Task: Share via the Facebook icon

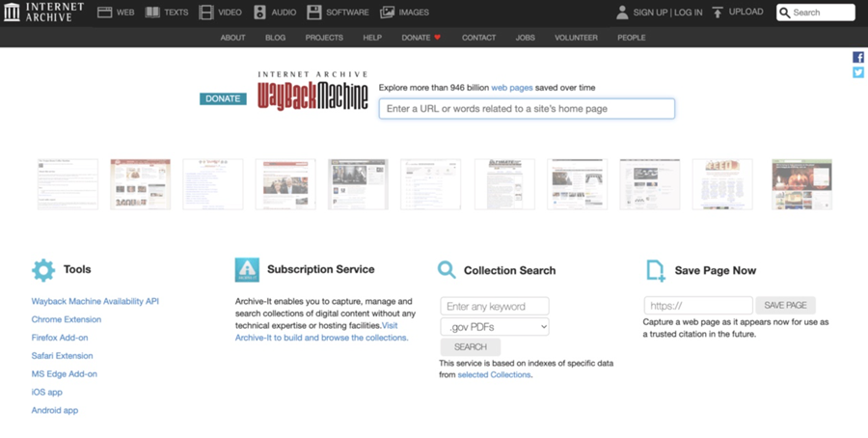Action: coord(858,58)
